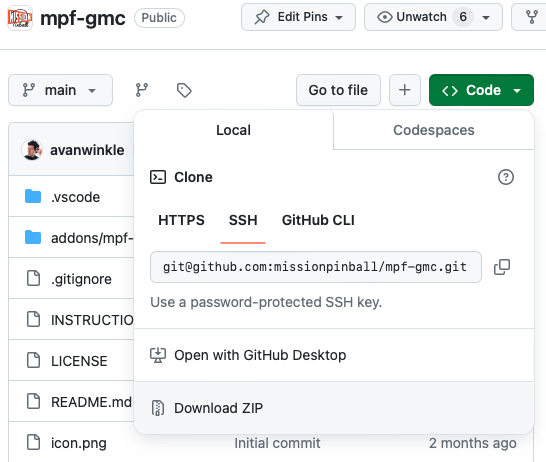View branches via the branch icon
The image size is (546, 462).
pyautogui.click(x=142, y=90)
